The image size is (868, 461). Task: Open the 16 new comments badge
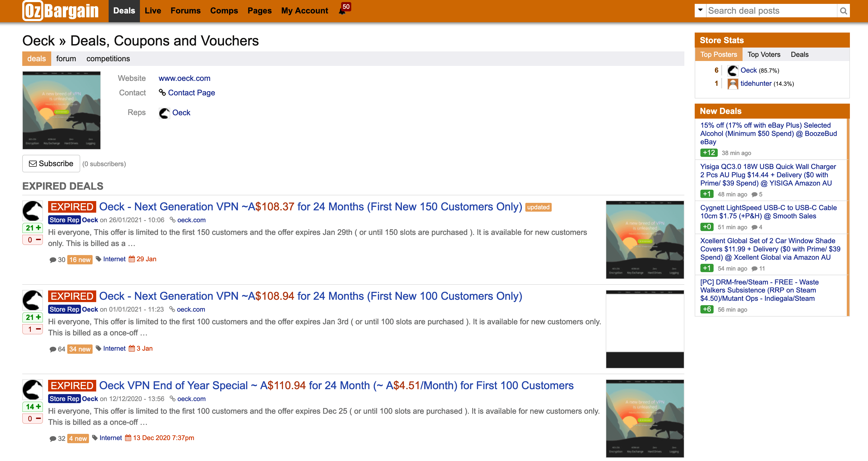tap(80, 260)
